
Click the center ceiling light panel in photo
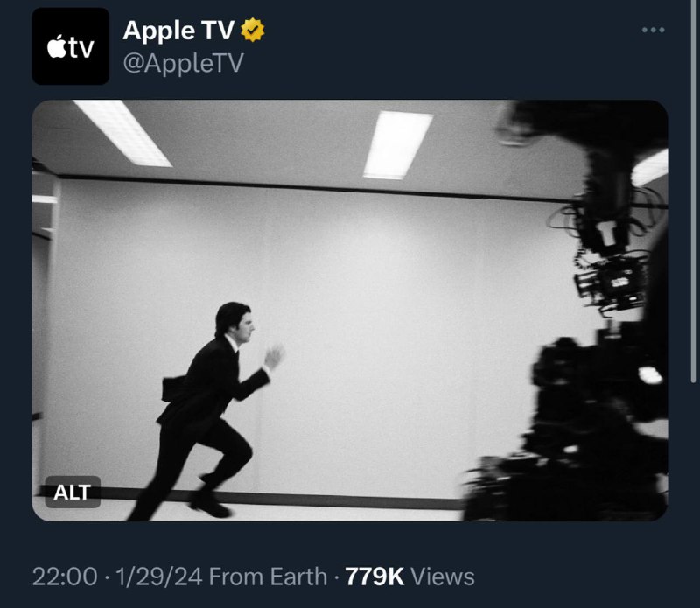point(398,145)
